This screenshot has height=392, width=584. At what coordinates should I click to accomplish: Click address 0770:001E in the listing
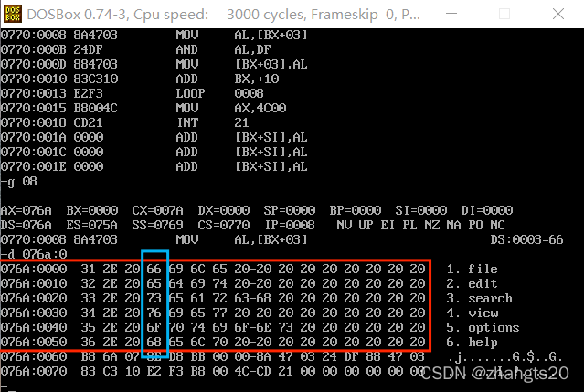click(33, 166)
